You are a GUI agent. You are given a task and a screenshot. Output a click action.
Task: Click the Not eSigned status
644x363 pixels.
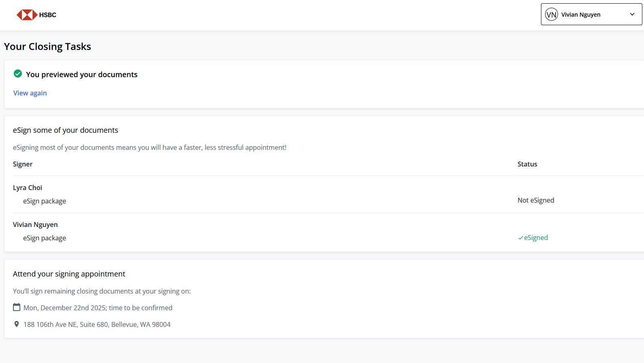coord(536,200)
